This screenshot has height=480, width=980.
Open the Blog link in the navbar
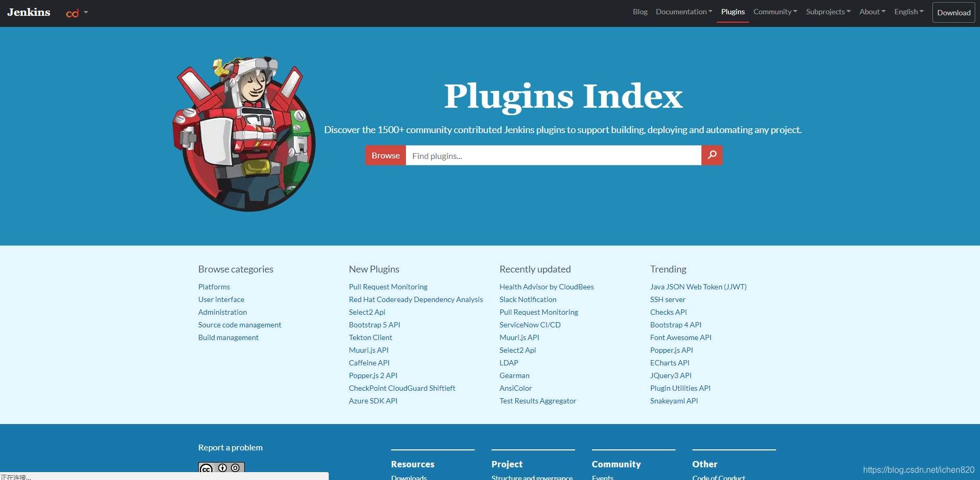click(640, 12)
